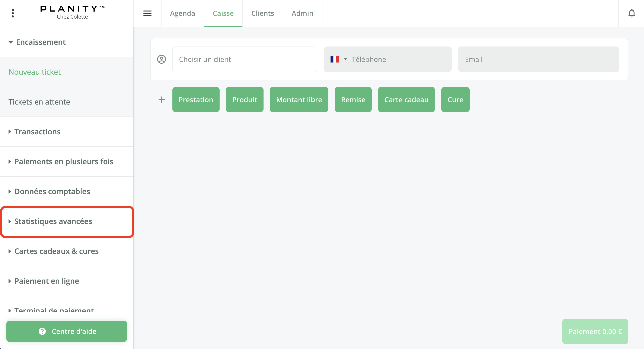Open the Admin tab
This screenshot has width=644, height=349.
[x=302, y=13]
